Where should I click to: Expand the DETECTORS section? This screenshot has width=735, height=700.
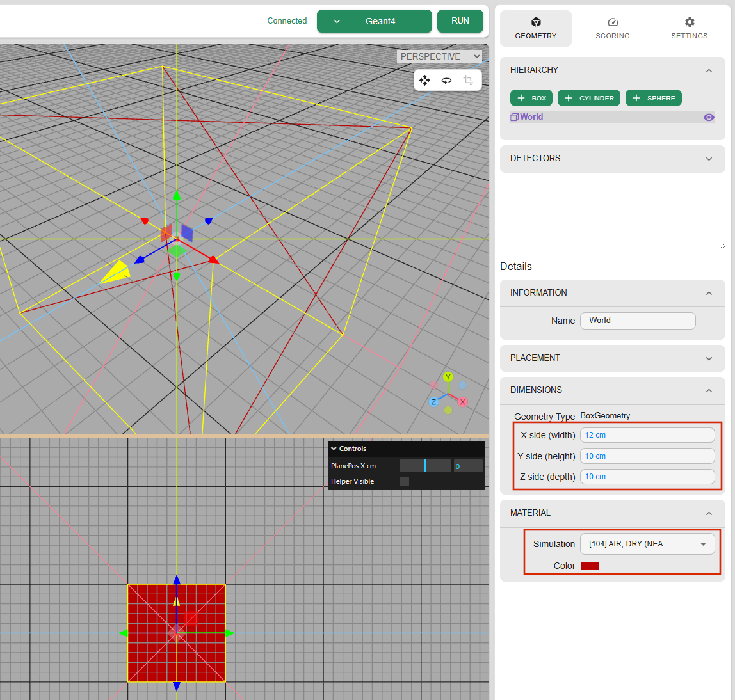tap(612, 159)
